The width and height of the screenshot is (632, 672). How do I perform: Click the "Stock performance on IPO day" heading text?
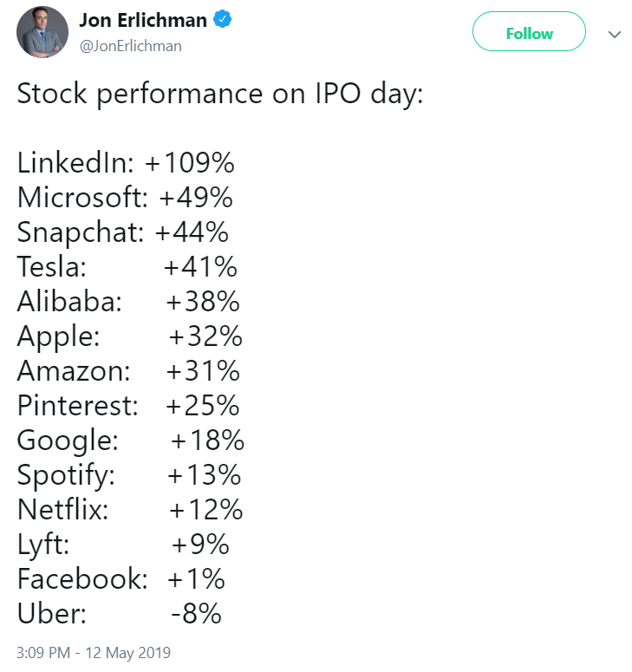pos(220,93)
